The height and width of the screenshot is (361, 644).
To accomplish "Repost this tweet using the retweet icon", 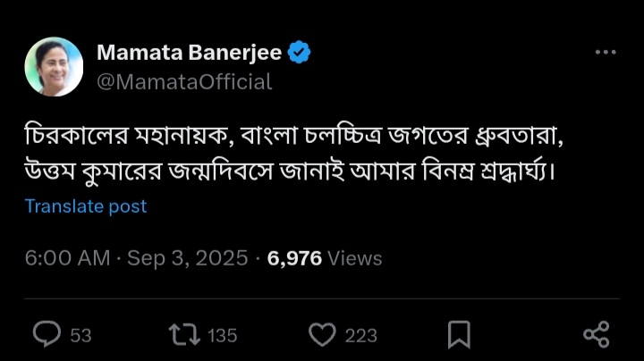I will tap(182, 335).
